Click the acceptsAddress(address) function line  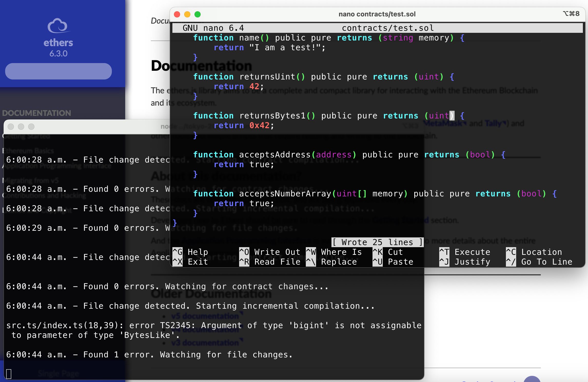[x=349, y=155]
